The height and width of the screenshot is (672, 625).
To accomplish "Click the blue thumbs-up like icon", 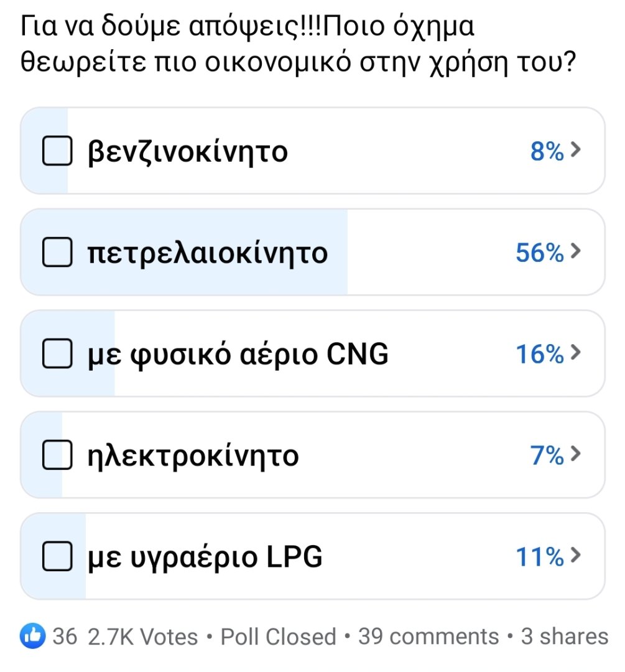I will click(x=32, y=636).
